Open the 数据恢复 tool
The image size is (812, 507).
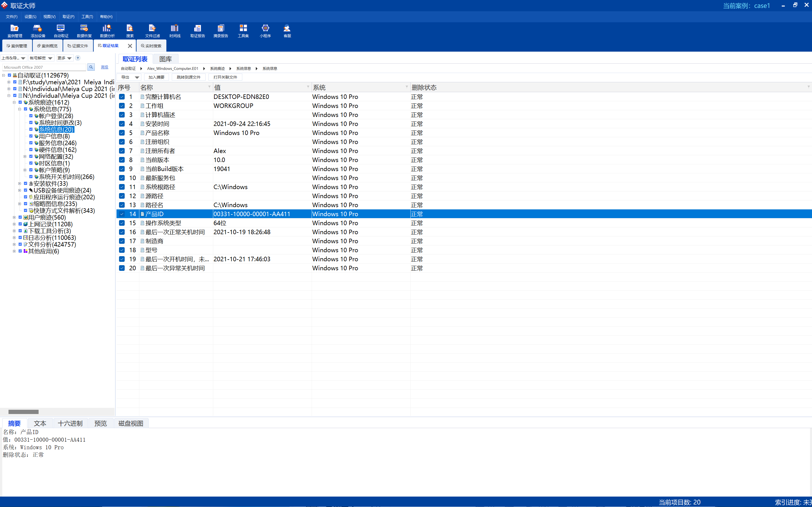pos(84,28)
